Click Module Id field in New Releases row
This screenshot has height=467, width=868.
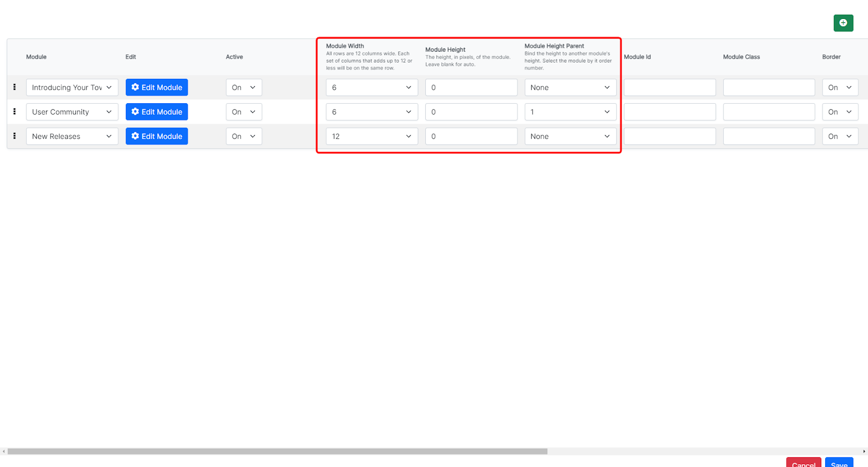tap(670, 136)
